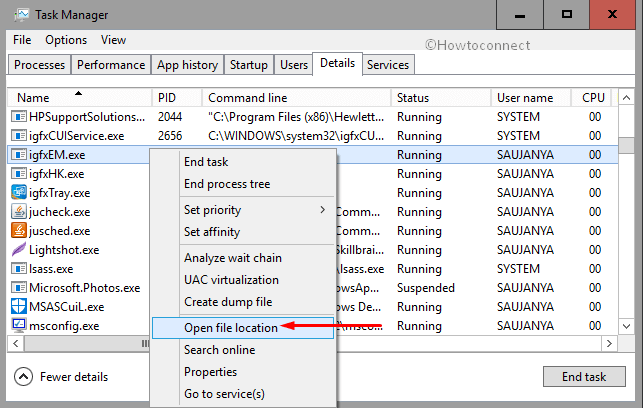Click the Lightshot.exe feather icon
The height and width of the screenshot is (408, 643).
coord(18,249)
